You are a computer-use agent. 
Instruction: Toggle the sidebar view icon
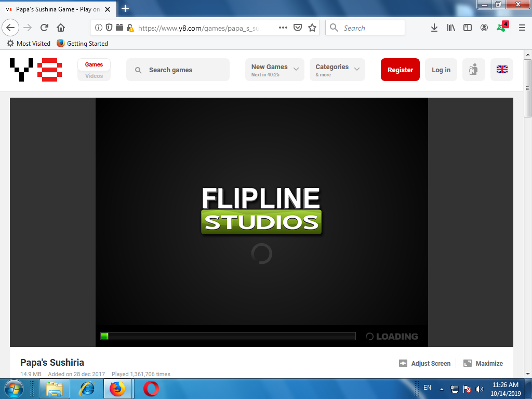coord(468,28)
